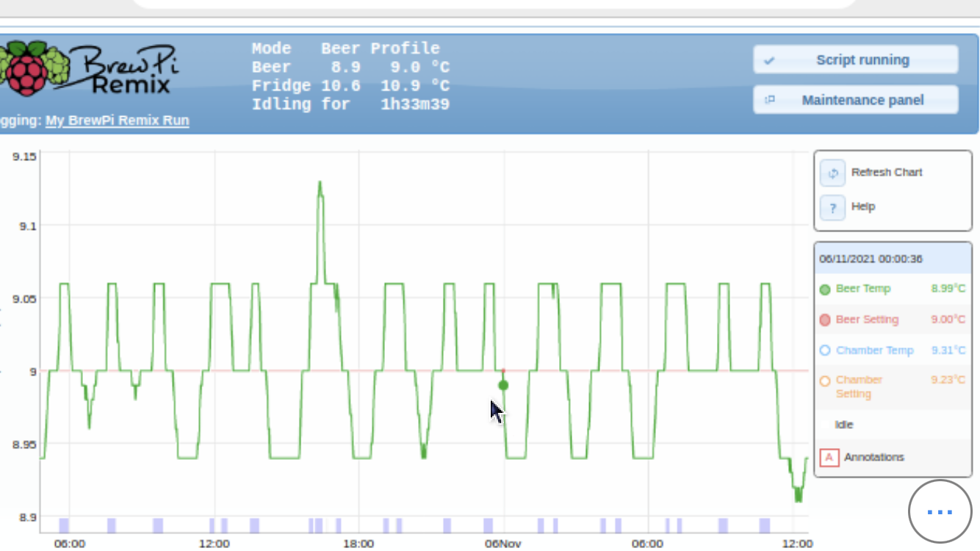Click the legend timestamp 06/11/2021 00:00:36
The height and width of the screenshot is (551, 980).
(871, 259)
